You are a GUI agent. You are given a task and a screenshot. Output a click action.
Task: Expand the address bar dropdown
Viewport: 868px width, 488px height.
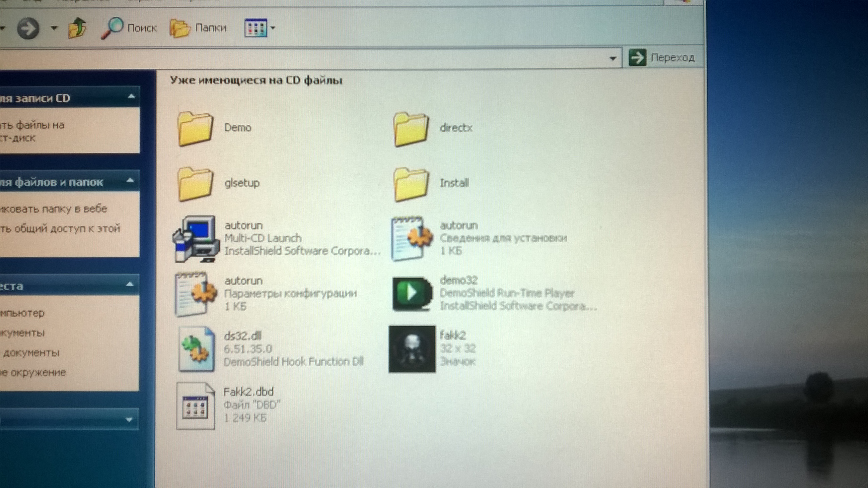[x=613, y=58]
